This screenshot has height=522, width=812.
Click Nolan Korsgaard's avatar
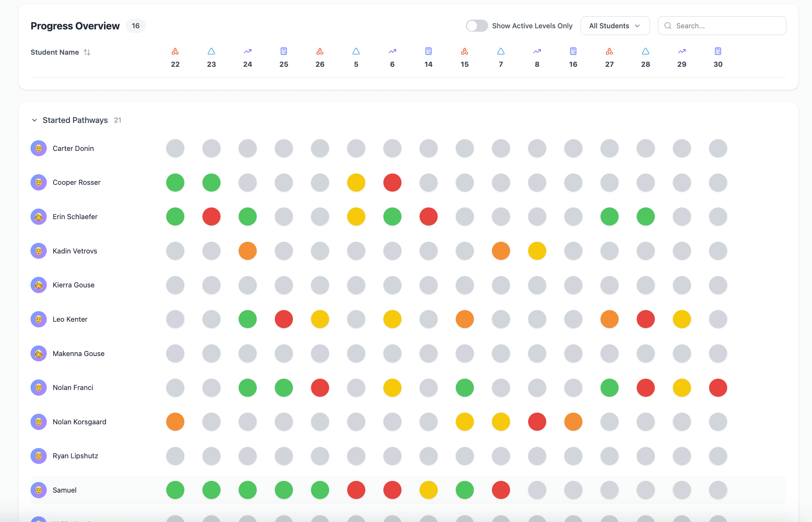point(38,422)
